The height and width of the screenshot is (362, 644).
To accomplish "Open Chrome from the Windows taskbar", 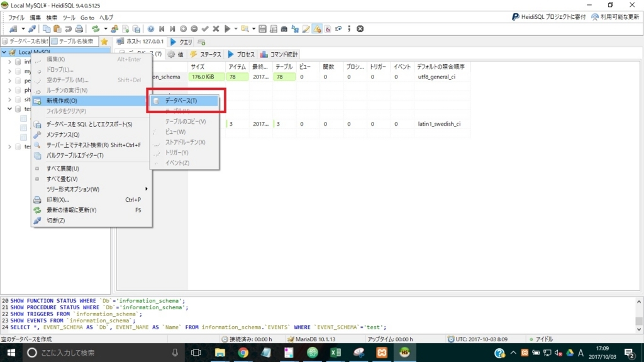I will tap(243, 353).
